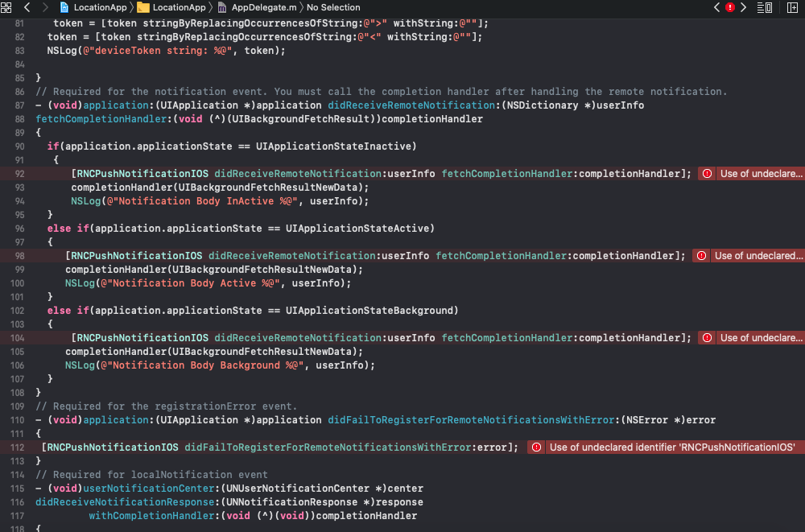This screenshot has width=805, height=532.
Task: Click 'completionHandler(UIBackgroundFetchResultNewData)' on line 93
Action: pyautogui.click(x=217, y=188)
